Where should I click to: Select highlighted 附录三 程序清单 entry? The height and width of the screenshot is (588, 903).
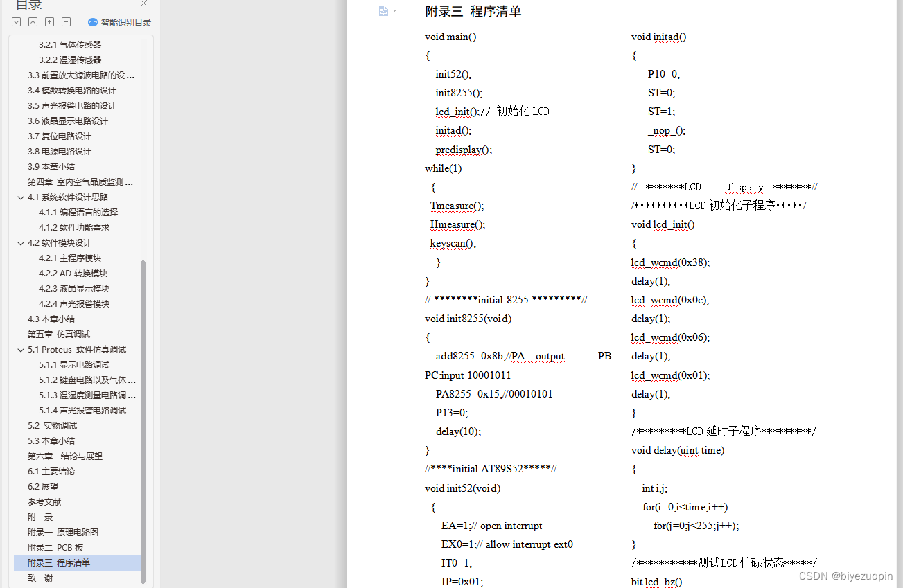(77, 563)
